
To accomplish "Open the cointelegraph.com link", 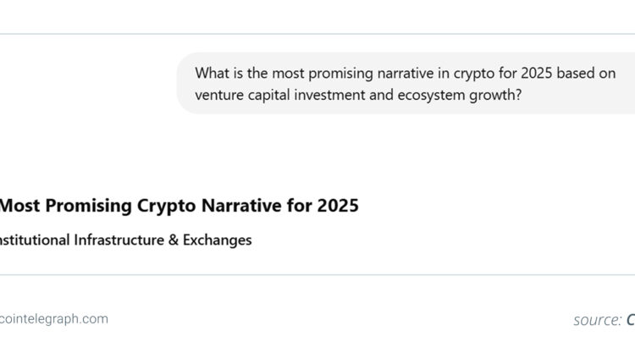I will coord(54,319).
